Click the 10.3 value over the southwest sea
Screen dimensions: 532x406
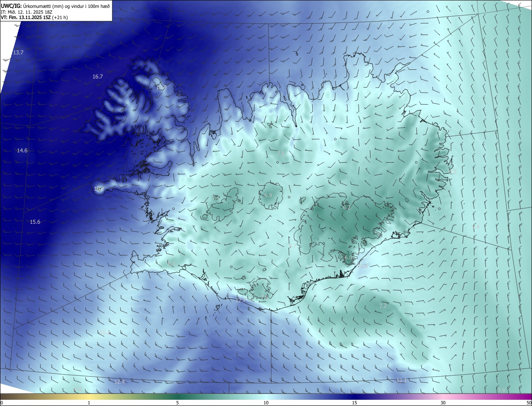(x=105, y=332)
